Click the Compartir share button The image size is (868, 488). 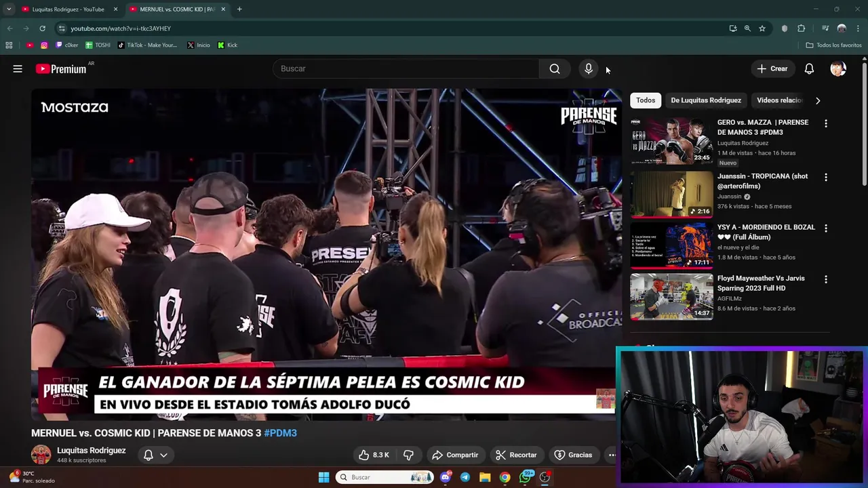454,455
